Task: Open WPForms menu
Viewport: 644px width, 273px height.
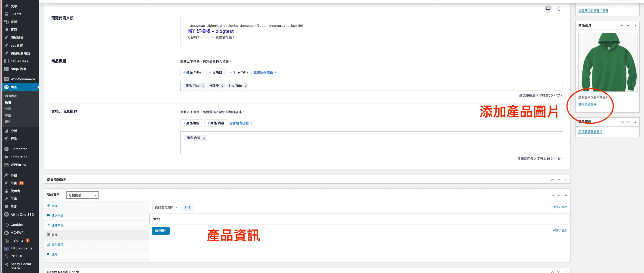Action: tap(18, 165)
